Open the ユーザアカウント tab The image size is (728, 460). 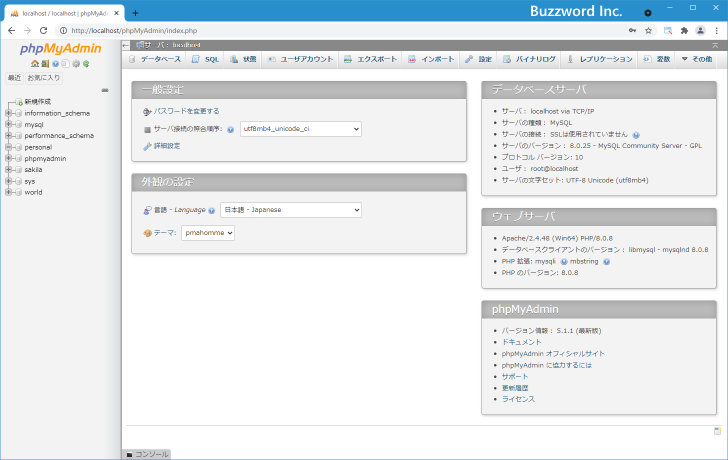[300, 59]
